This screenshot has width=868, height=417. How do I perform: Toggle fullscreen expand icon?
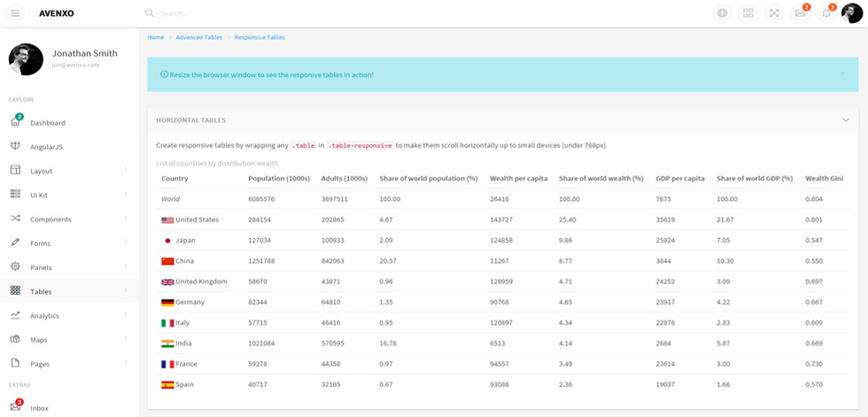pyautogui.click(x=774, y=13)
